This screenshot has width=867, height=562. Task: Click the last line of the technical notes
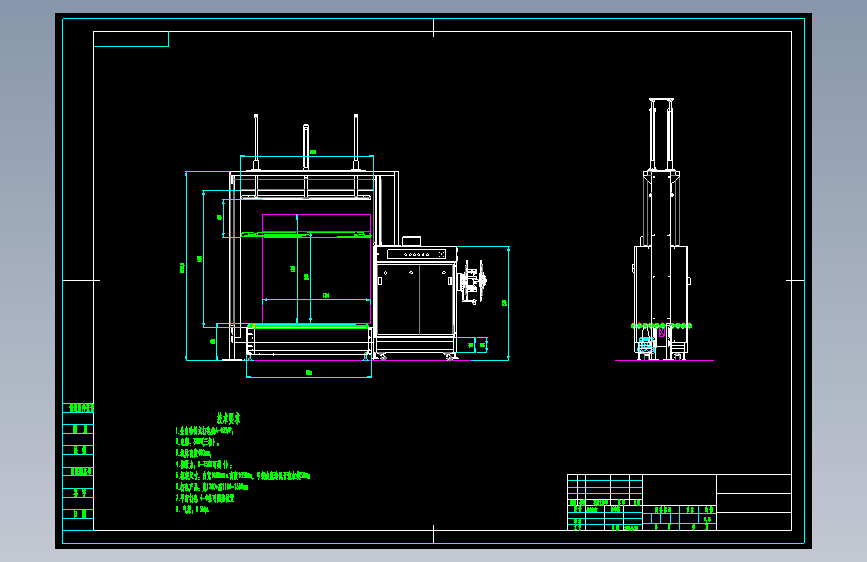coord(192,509)
